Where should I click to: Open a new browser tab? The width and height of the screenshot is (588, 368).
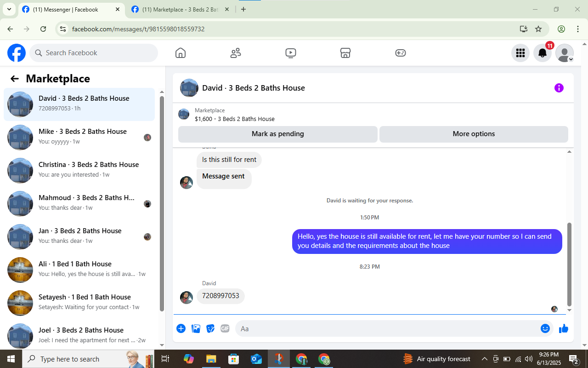(x=243, y=10)
